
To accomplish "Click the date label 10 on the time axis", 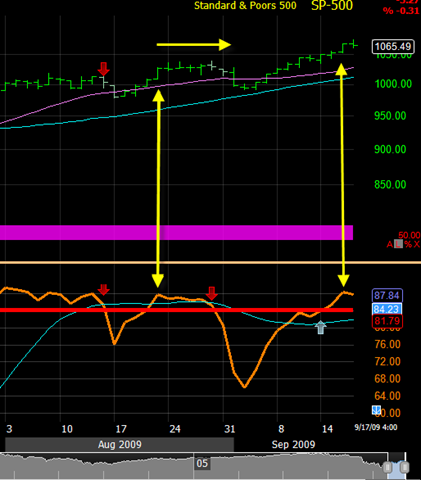I will point(67,429).
